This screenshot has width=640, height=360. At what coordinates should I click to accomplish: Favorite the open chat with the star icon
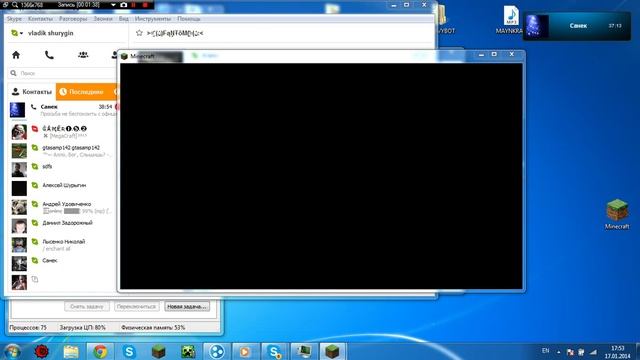(x=139, y=33)
